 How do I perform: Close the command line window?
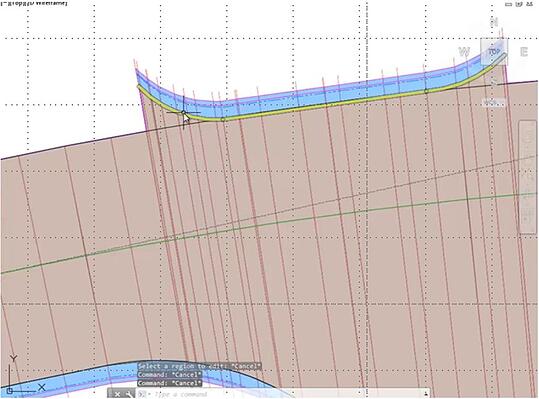tap(117, 394)
